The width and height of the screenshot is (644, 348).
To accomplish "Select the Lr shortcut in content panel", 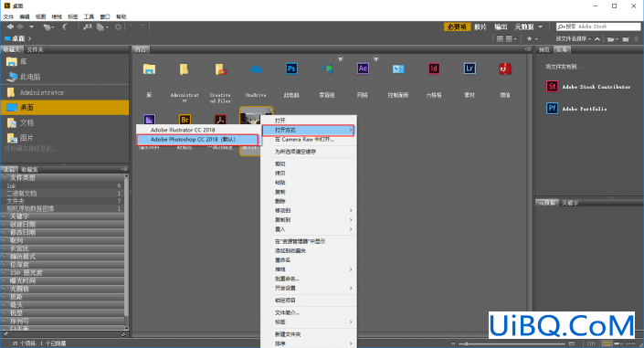I will tap(470, 69).
